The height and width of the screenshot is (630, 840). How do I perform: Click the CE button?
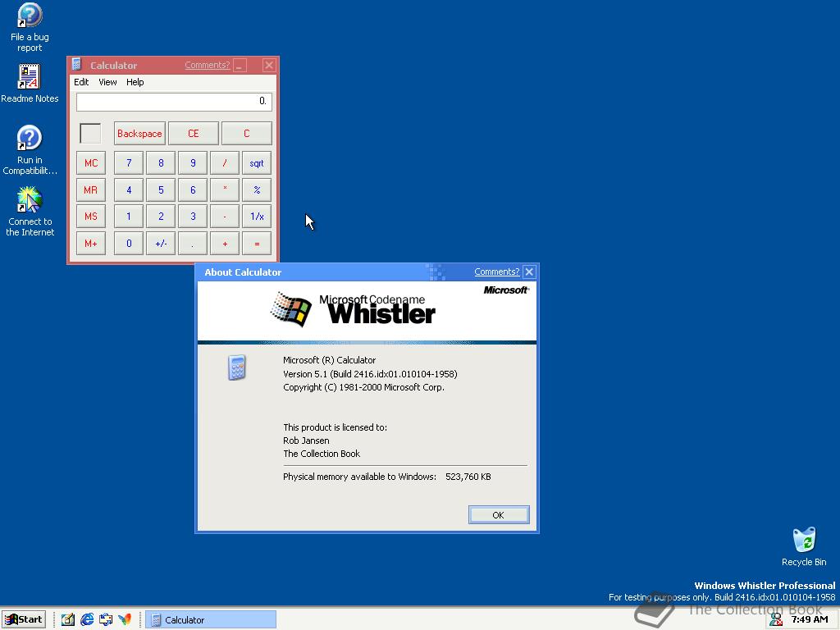point(194,134)
